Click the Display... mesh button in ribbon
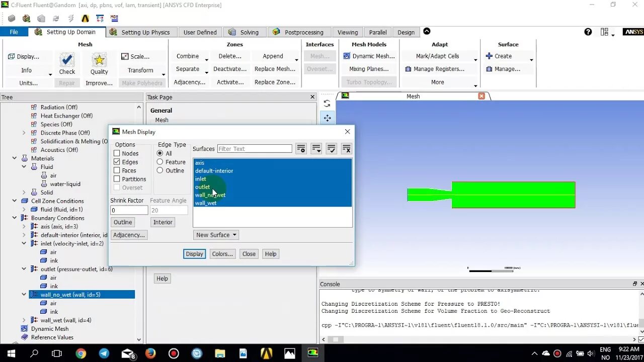This screenshot has width=644, height=362. (x=24, y=56)
